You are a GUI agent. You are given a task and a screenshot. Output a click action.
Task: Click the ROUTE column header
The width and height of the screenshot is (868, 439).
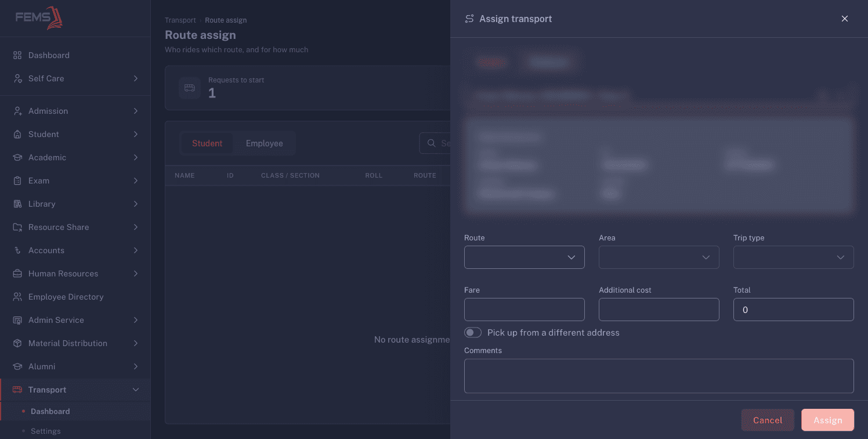[425, 175]
